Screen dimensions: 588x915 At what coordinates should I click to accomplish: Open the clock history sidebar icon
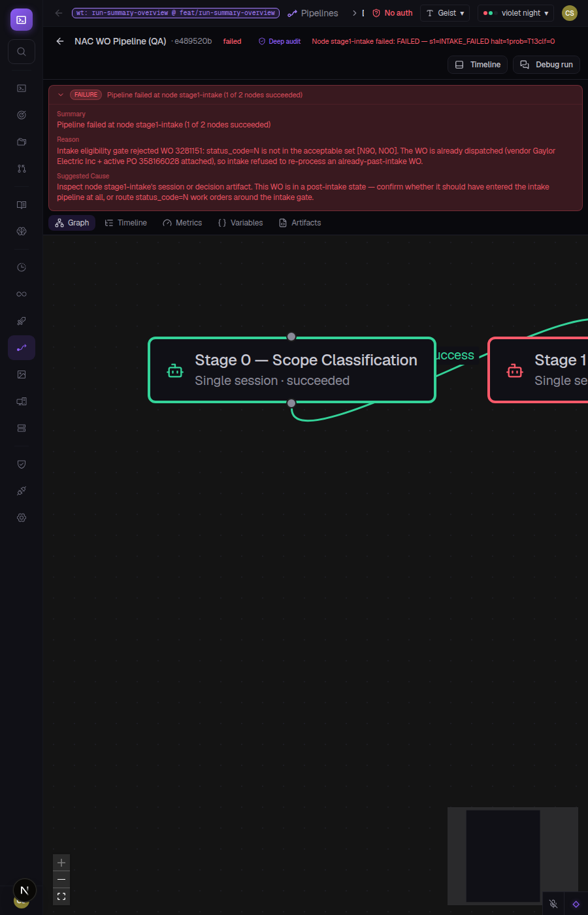[x=22, y=267]
